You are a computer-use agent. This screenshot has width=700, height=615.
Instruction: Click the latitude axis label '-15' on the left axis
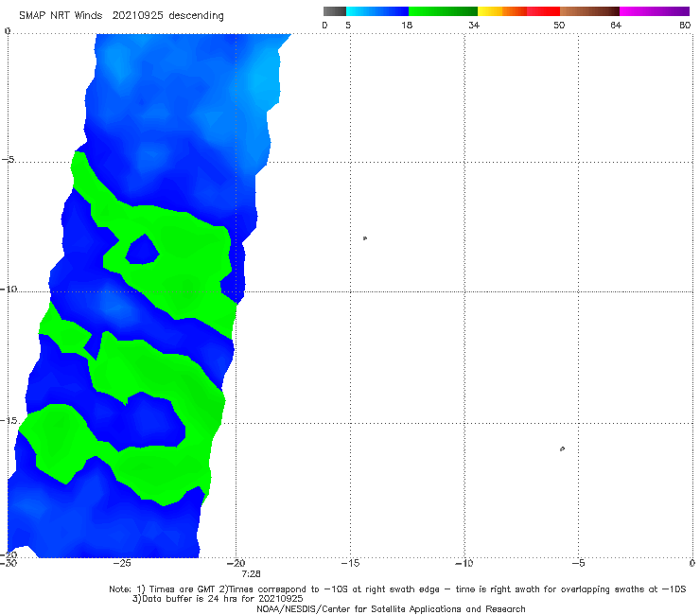[9, 421]
